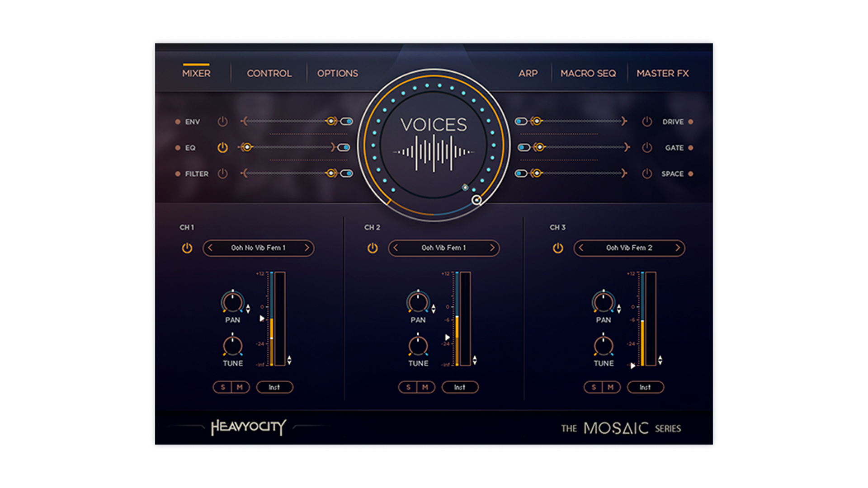Go to previous sample before Ooh Vib Fem 1
Image resolution: width=868 pixels, height=488 pixels.
click(396, 248)
